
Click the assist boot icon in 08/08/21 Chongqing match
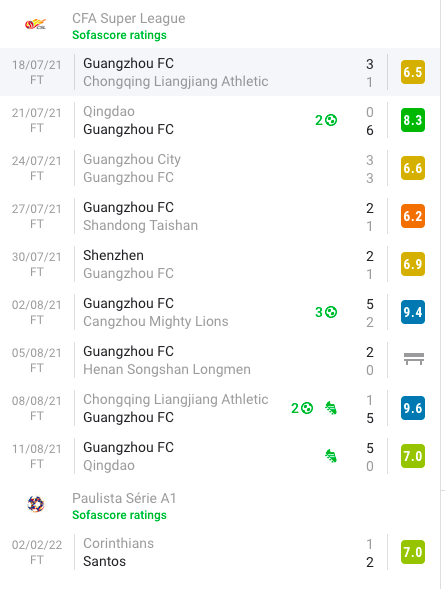[x=331, y=408]
